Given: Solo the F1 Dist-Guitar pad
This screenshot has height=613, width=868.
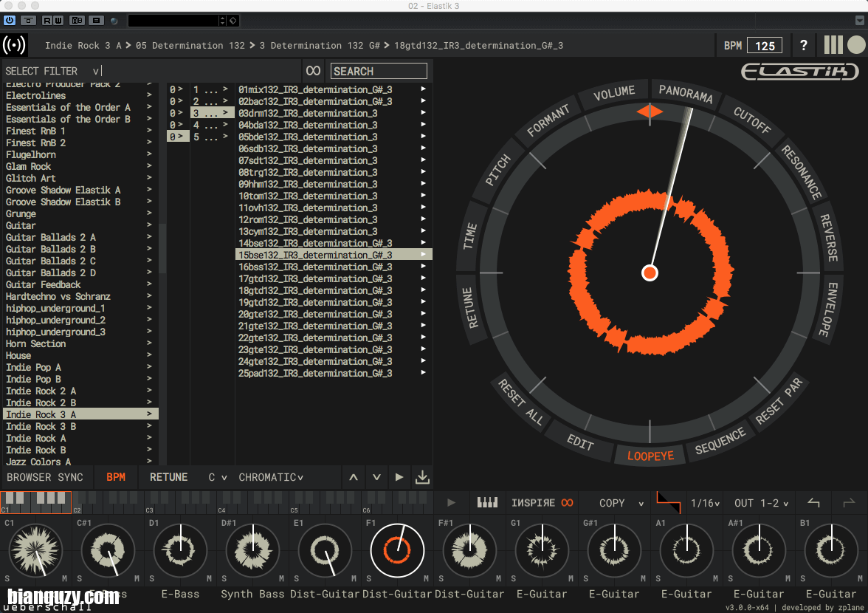Looking at the screenshot, I should coord(369,579).
